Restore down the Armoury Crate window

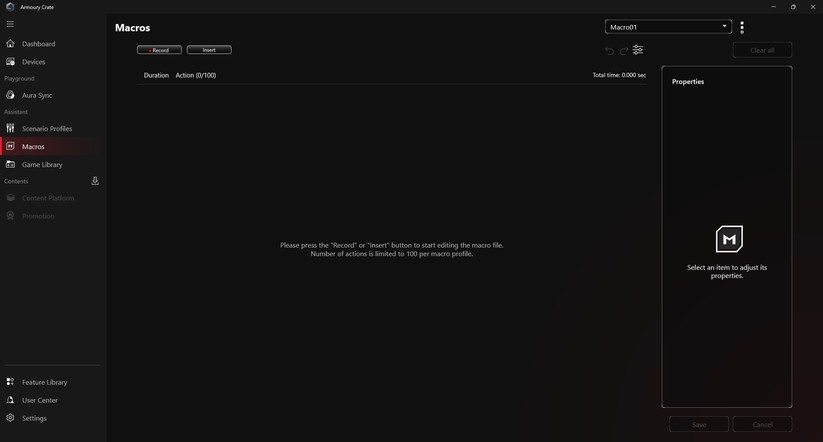[793, 7]
